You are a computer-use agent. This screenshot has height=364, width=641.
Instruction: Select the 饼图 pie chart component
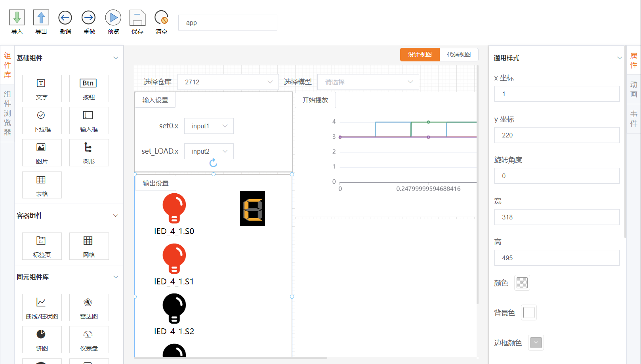click(x=42, y=339)
